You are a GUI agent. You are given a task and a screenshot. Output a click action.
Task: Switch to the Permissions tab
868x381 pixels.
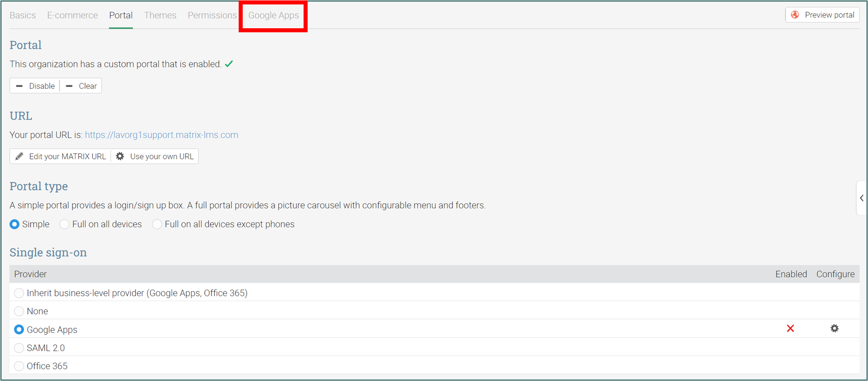coord(212,15)
